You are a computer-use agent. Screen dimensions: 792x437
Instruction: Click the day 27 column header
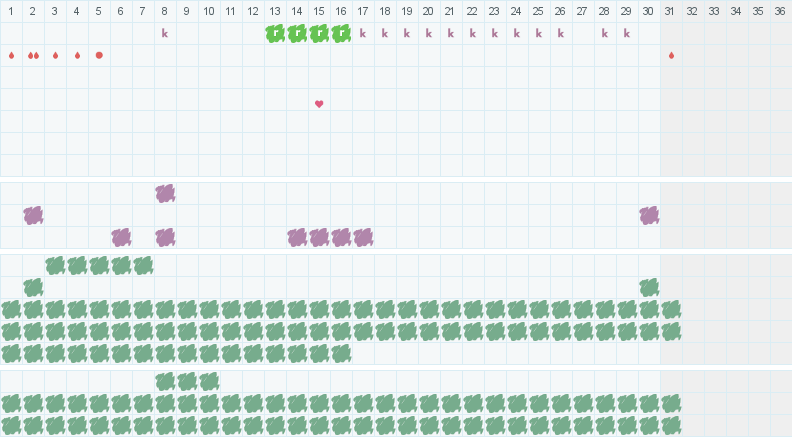[x=582, y=11]
